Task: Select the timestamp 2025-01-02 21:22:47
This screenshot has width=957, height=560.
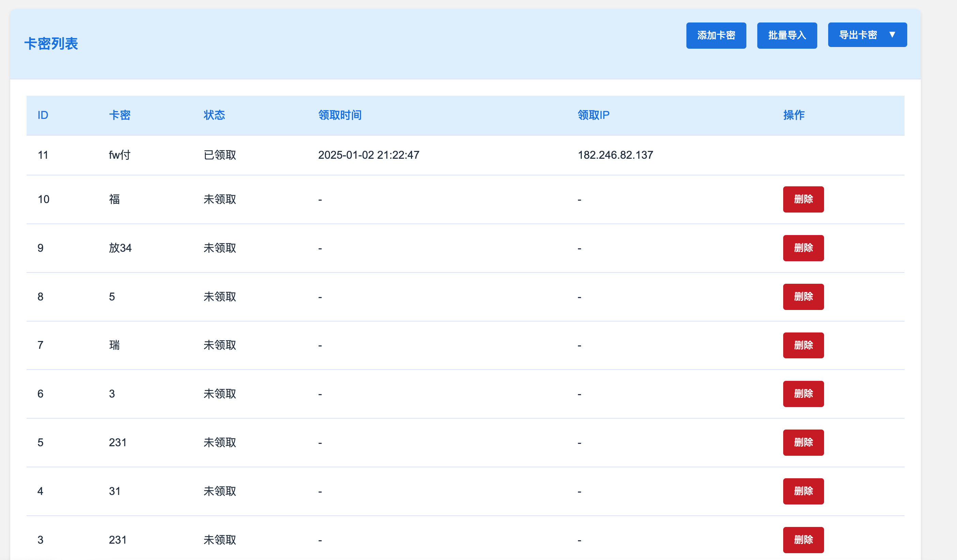Action: (x=369, y=155)
